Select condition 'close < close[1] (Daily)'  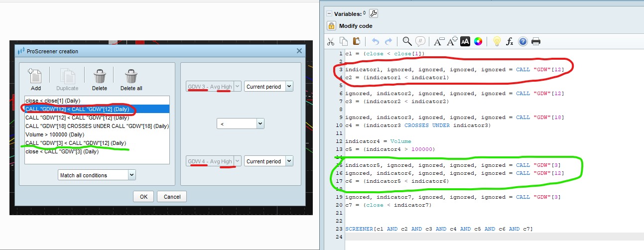point(97,101)
